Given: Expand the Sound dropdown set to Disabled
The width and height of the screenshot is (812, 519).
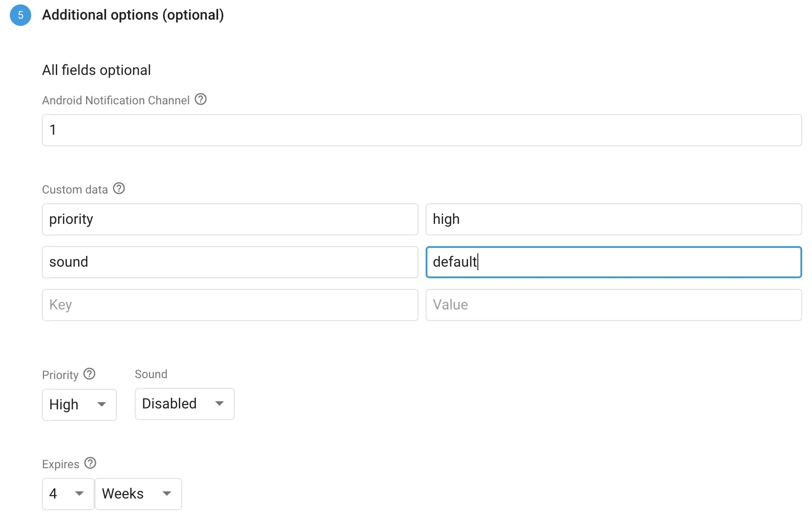Looking at the screenshot, I should (184, 404).
